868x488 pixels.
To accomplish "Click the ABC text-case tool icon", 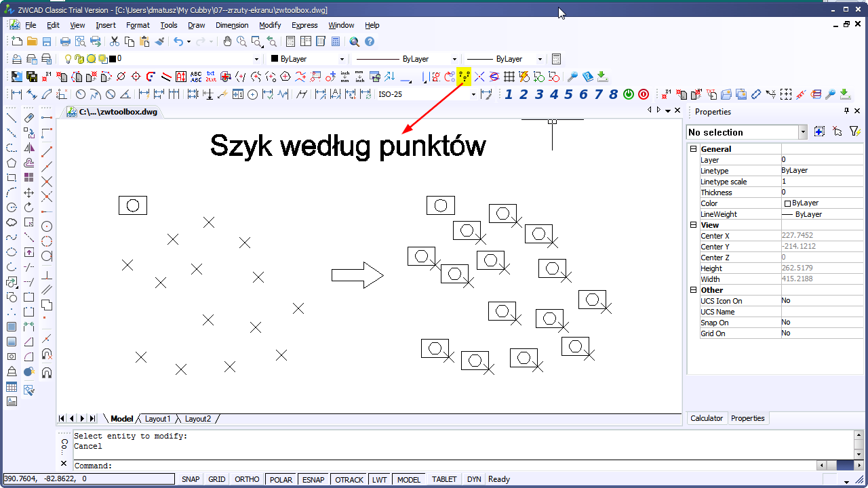I will tap(196, 77).
